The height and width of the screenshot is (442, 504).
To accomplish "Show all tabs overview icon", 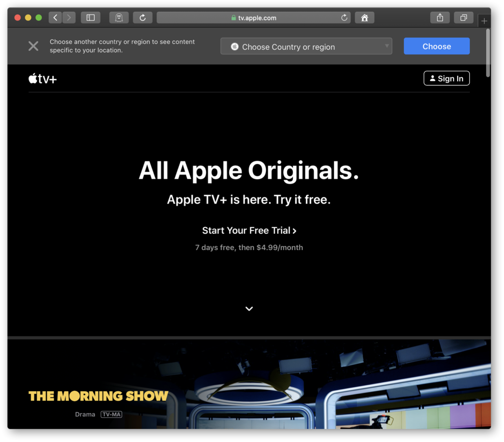I will 464,18.
